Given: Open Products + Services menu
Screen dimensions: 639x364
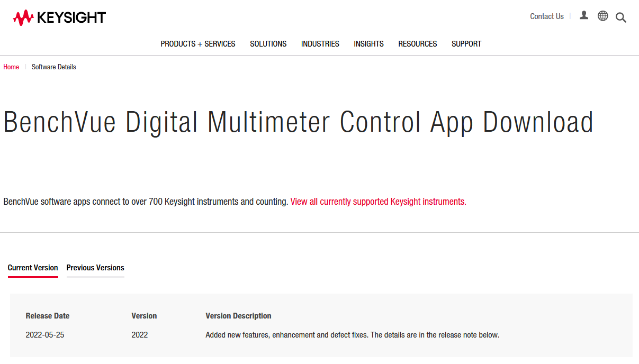Looking at the screenshot, I should pyautogui.click(x=198, y=44).
